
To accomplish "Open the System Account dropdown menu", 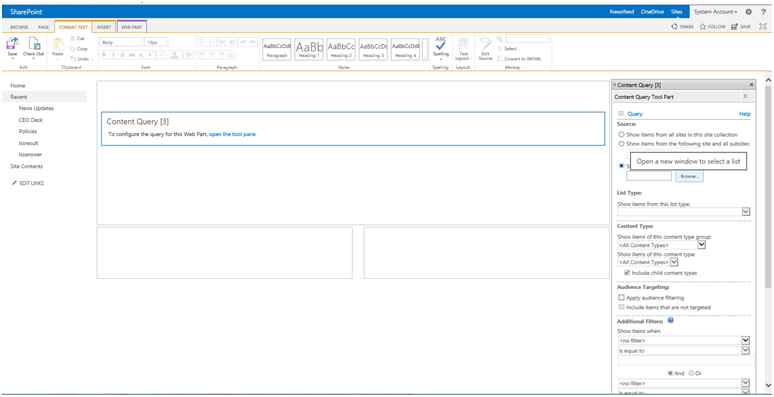I will (715, 12).
